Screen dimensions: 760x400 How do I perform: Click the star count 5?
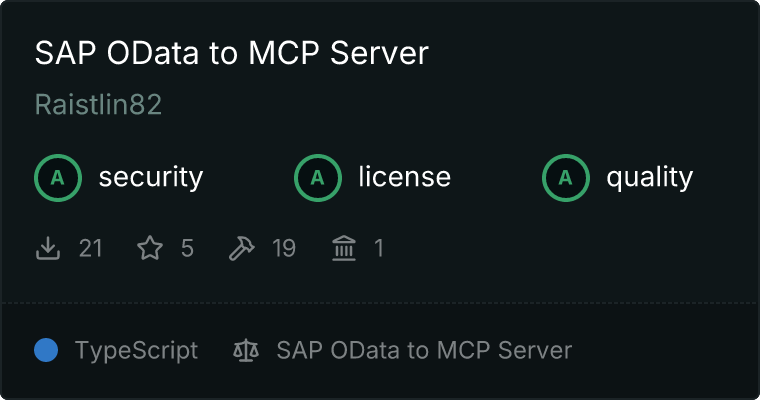[x=187, y=248]
